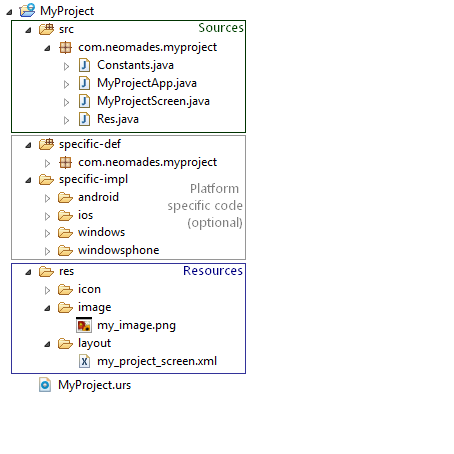Image resolution: width=454 pixels, height=454 pixels.
Task: Expand the icon folder under res
Action: click(47, 290)
